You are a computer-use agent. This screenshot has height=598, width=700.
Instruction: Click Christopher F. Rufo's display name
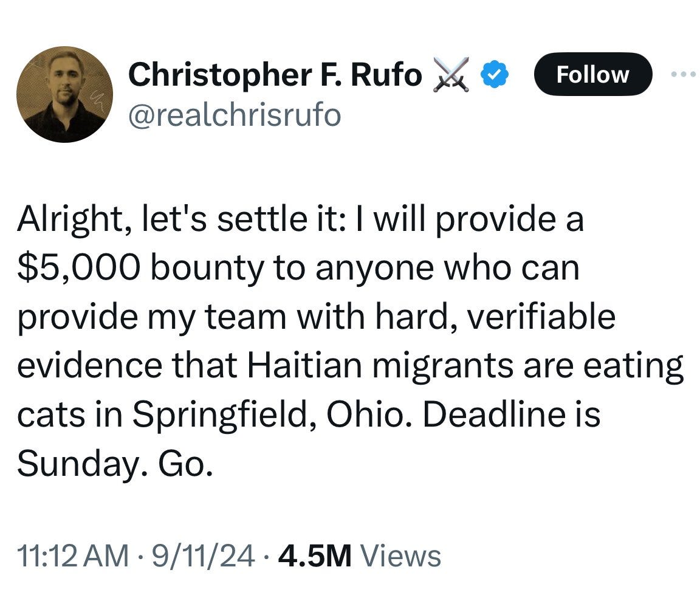click(x=275, y=73)
